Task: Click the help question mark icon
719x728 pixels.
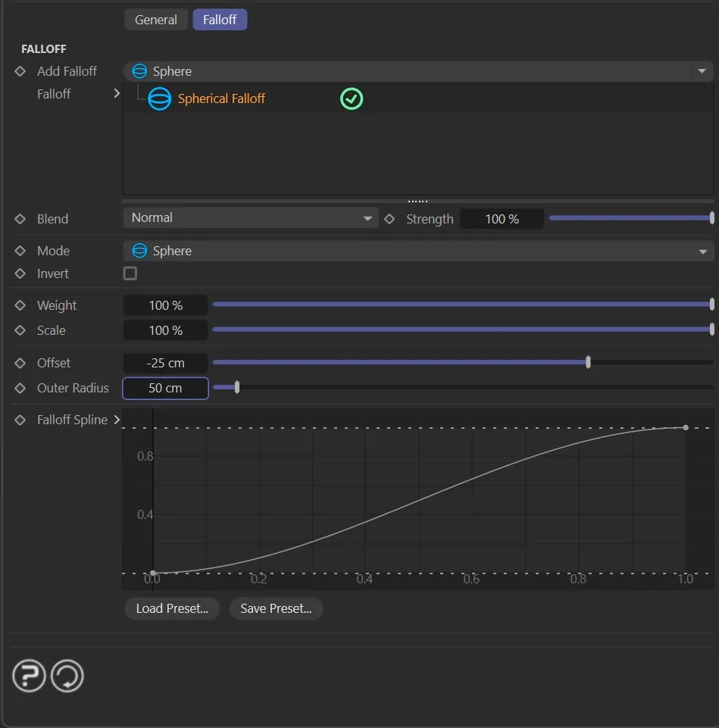Action: tap(30, 675)
